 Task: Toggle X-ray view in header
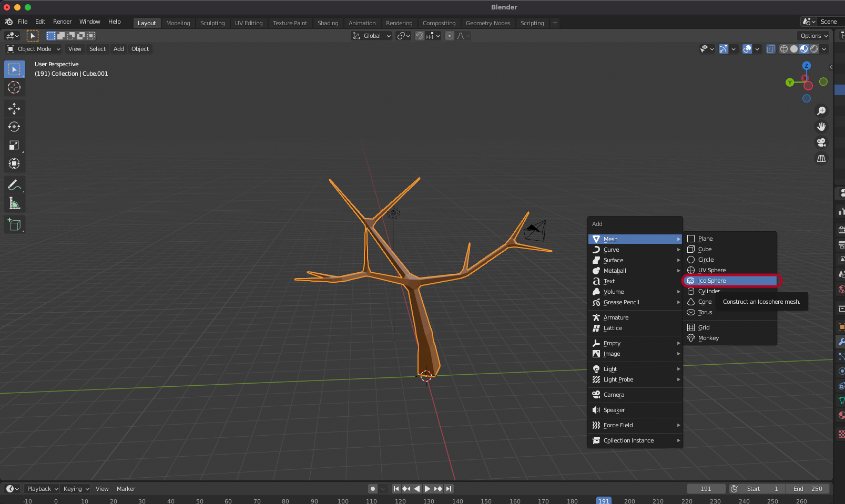pos(771,49)
